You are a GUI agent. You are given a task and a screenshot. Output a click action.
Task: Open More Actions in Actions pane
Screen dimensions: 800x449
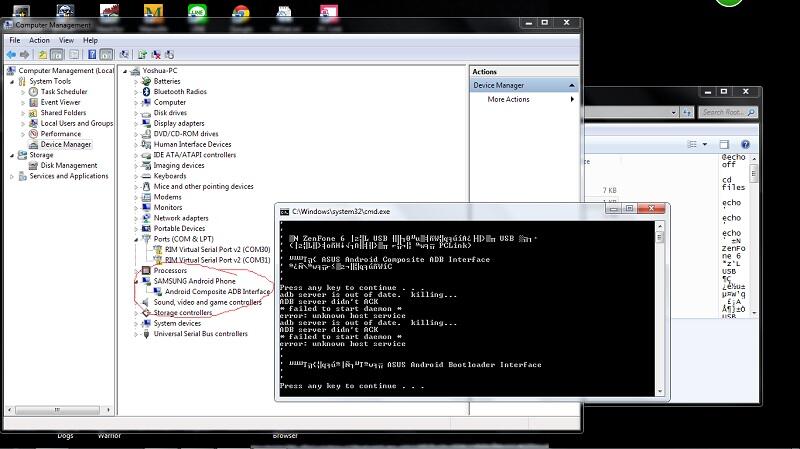(508, 100)
